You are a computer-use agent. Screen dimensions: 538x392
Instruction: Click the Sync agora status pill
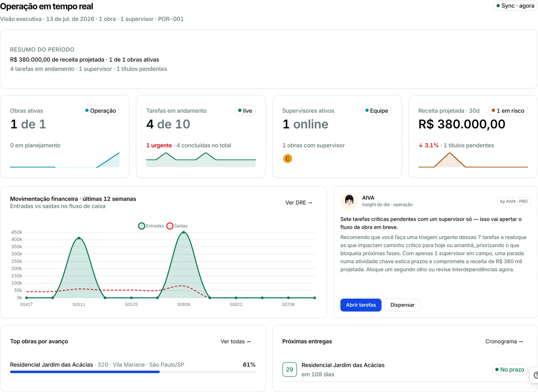[515, 6]
